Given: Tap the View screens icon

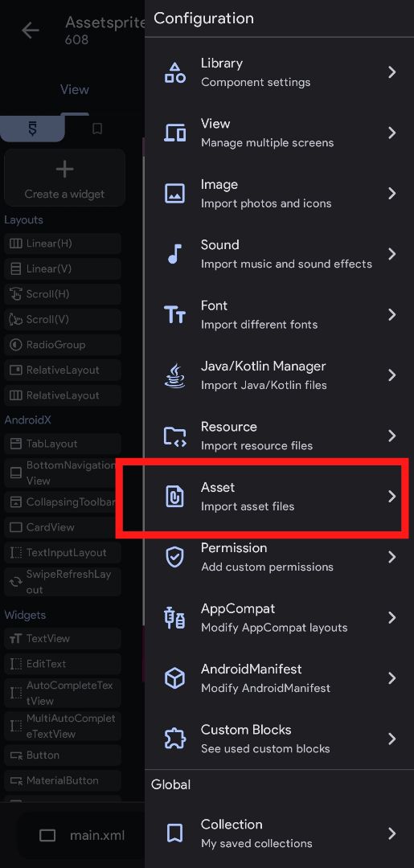Looking at the screenshot, I should tap(175, 133).
